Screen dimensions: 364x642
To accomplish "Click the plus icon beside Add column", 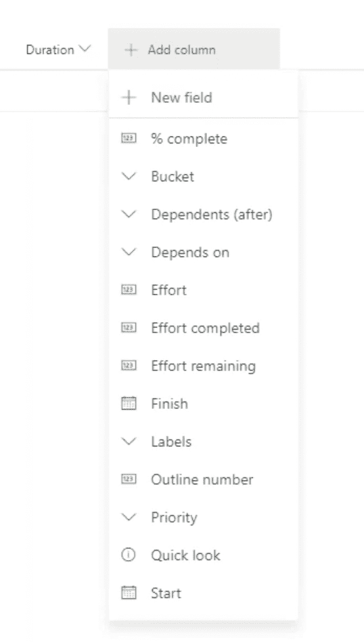I will (x=131, y=50).
